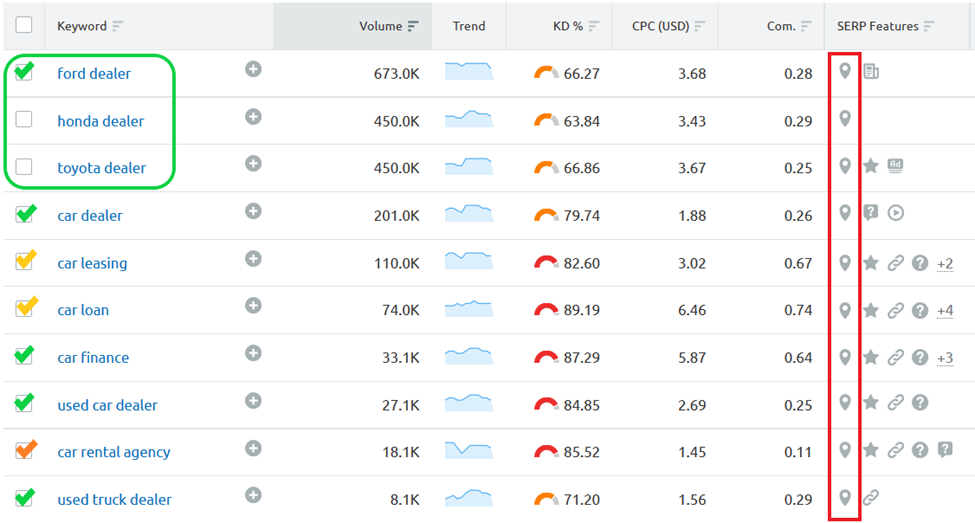Click the 8.1K volume value
975x523 pixels.
pyautogui.click(x=404, y=499)
